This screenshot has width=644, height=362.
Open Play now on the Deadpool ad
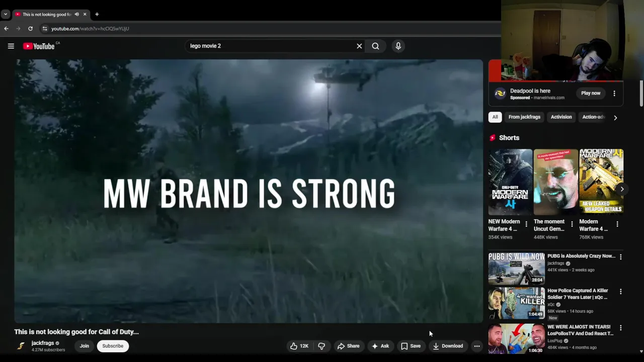(591, 93)
